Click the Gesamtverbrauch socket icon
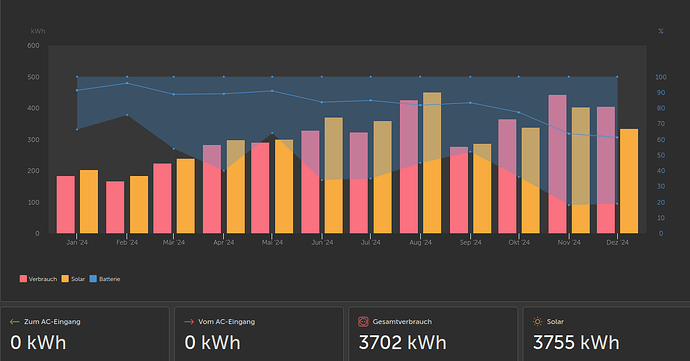This screenshot has height=361, width=690. [x=363, y=322]
